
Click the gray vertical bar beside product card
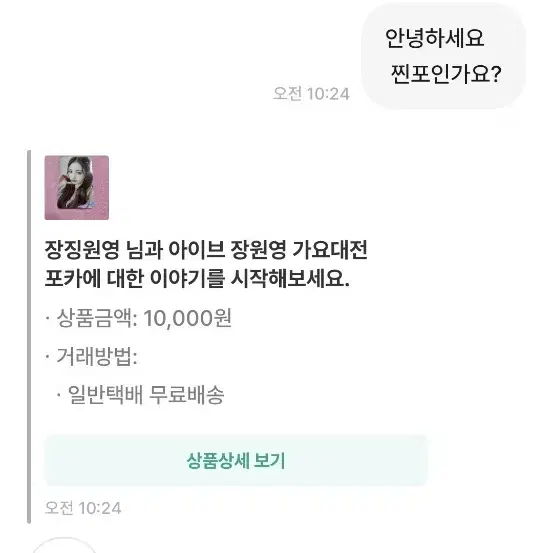click(29, 337)
